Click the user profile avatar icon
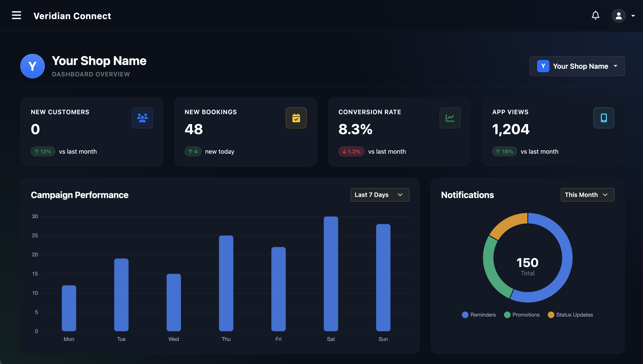 [x=618, y=16]
